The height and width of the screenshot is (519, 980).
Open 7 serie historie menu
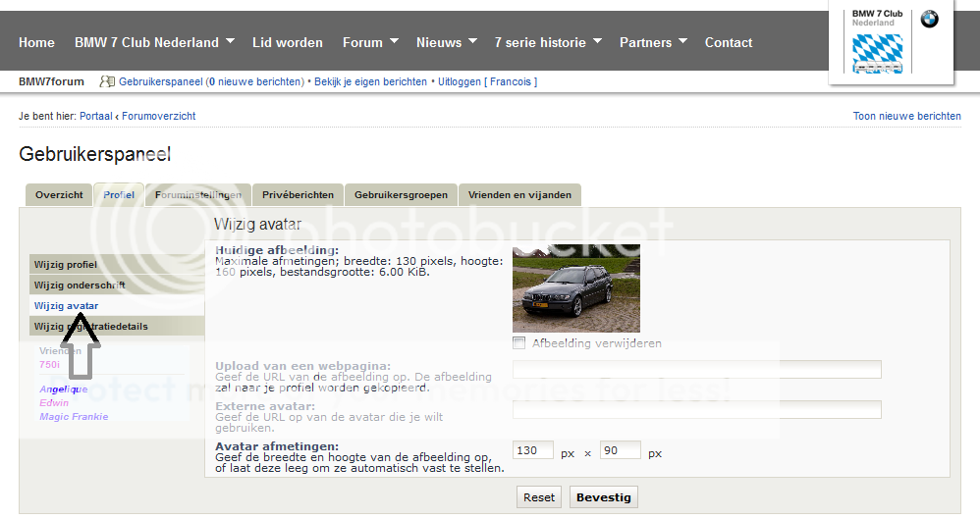(x=540, y=42)
